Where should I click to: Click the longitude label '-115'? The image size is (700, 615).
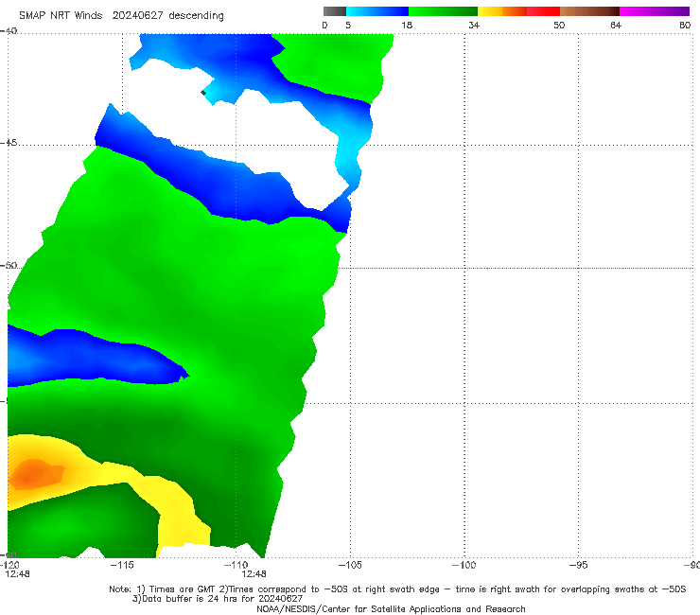(x=122, y=565)
